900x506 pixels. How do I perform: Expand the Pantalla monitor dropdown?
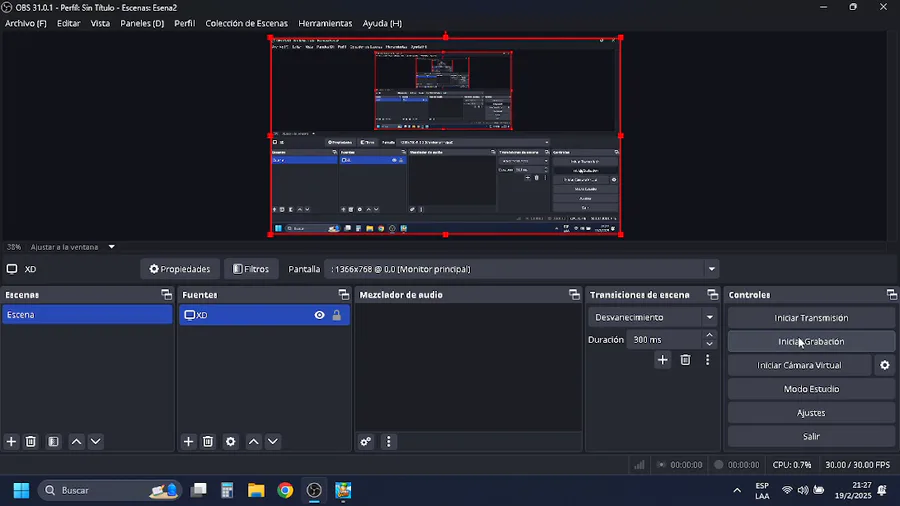[x=712, y=269]
